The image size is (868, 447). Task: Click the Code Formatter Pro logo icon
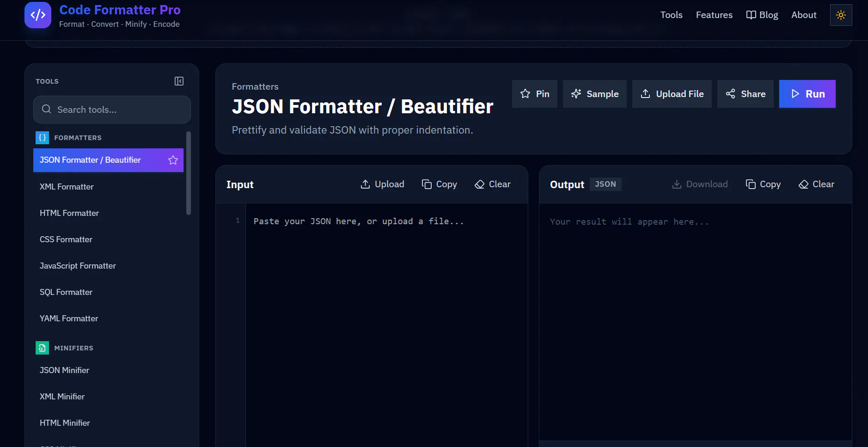click(x=38, y=15)
